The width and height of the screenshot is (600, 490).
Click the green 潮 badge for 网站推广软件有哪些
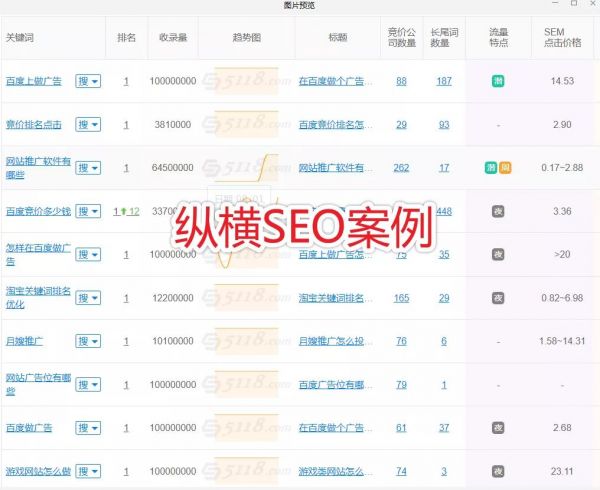click(x=491, y=168)
